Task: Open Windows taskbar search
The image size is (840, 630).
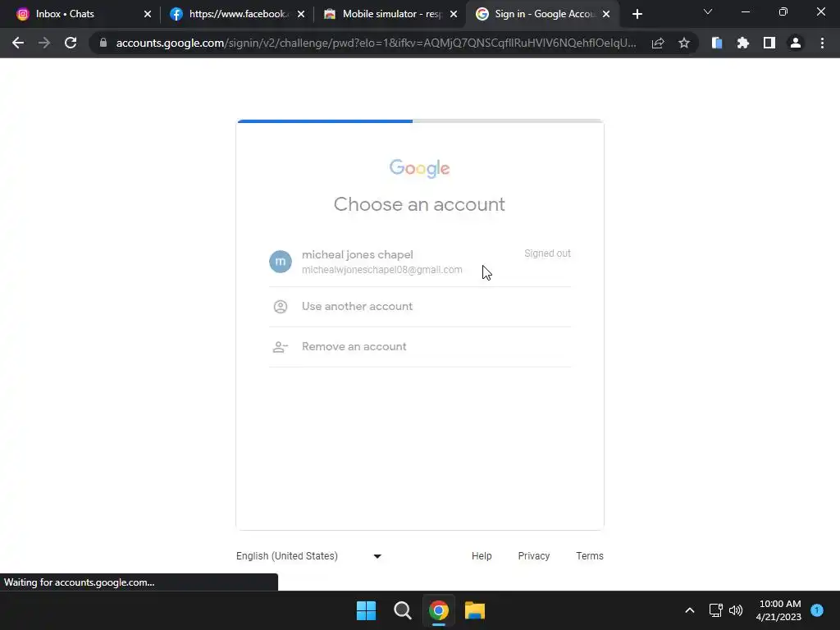Action: pos(402,610)
